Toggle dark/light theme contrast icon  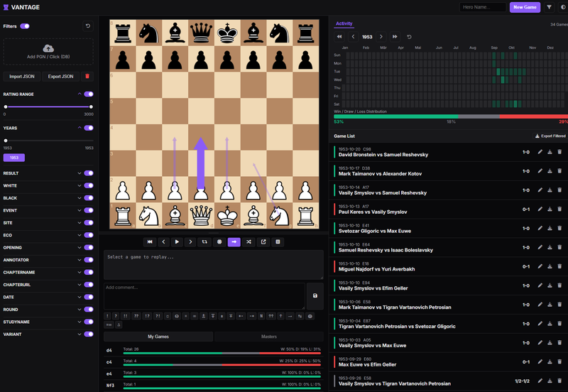coord(563,7)
